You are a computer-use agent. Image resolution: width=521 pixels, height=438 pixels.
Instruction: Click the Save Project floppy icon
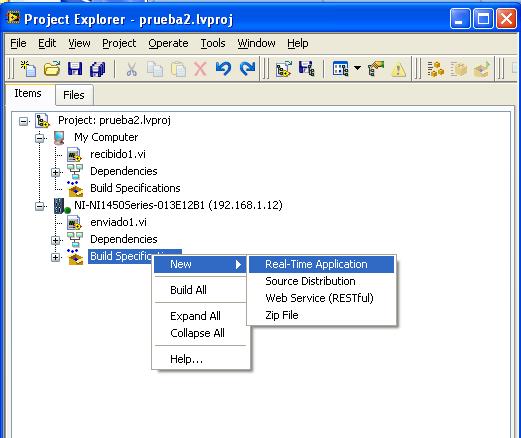[x=75, y=69]
